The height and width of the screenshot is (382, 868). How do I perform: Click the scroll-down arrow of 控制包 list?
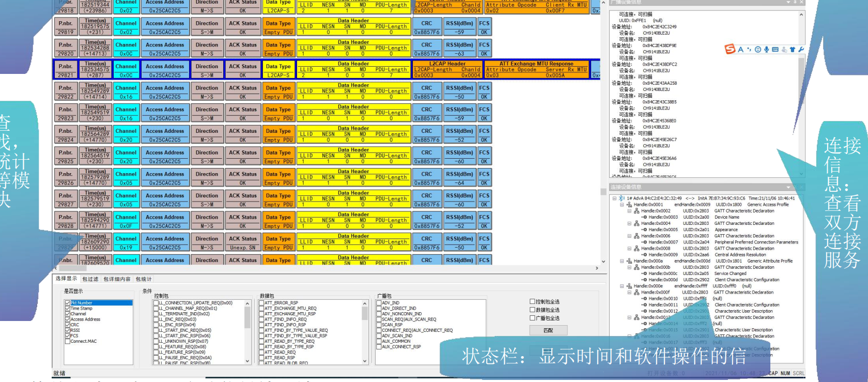(247, 361)
